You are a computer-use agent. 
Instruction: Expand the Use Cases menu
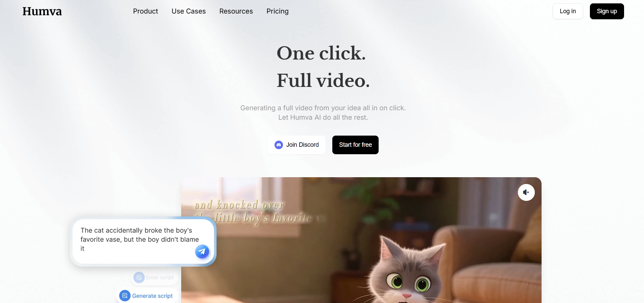189,11
